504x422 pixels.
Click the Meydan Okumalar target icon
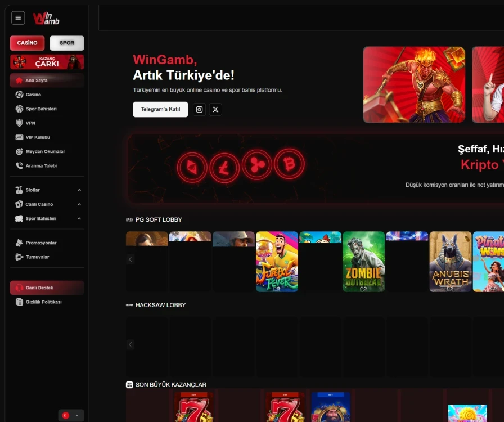[19, 151]
